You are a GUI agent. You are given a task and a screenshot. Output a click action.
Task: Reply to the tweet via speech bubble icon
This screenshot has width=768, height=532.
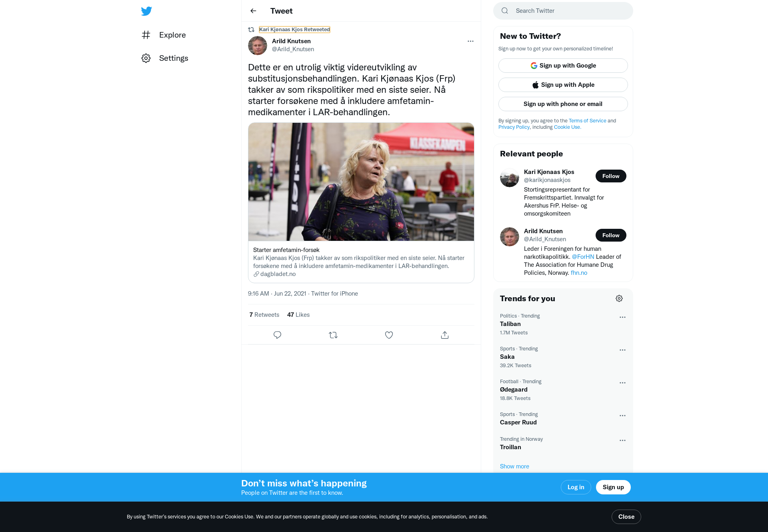click(x=277, y=335)
